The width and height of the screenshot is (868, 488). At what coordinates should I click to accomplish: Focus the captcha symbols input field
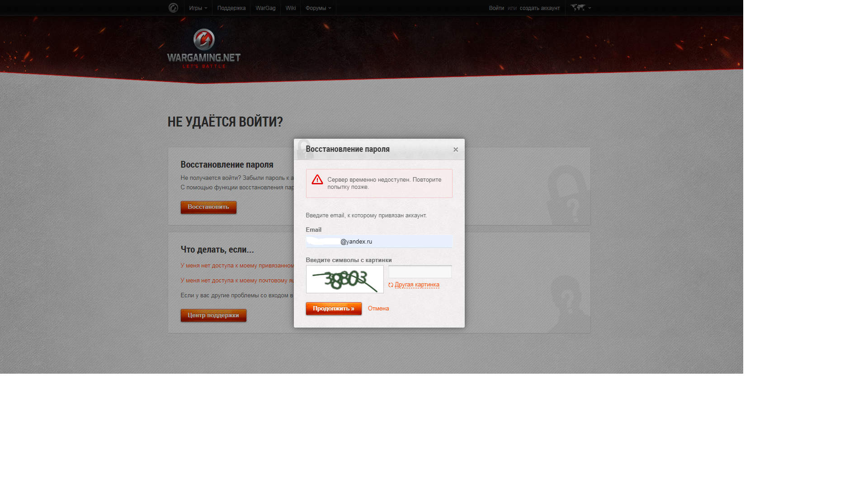[420, 272]
